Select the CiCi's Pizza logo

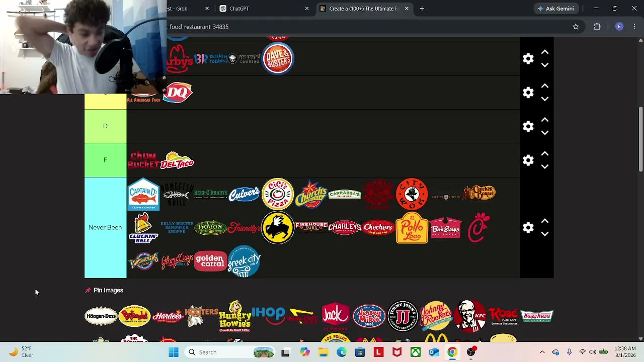(278, 194)
